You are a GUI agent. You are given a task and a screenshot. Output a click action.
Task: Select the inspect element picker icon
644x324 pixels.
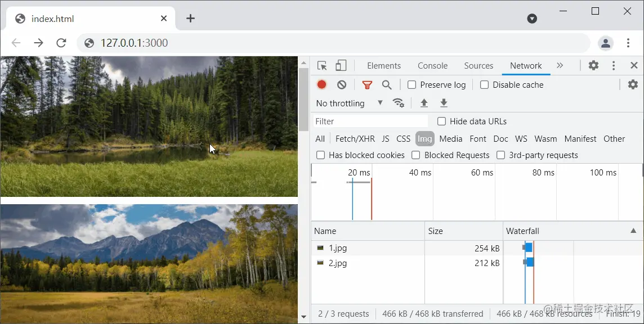[322, 66]
